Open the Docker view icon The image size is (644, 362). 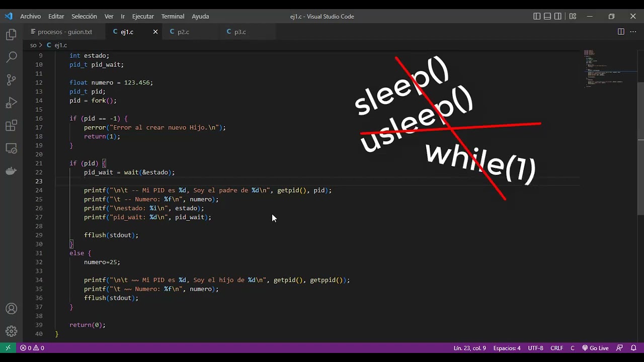pyautogui.click(x=11, y=171)
